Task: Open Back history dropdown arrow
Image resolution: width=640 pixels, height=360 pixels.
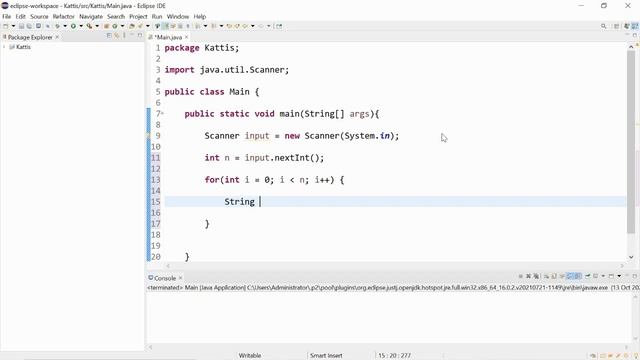Action: tap(253, 26)
